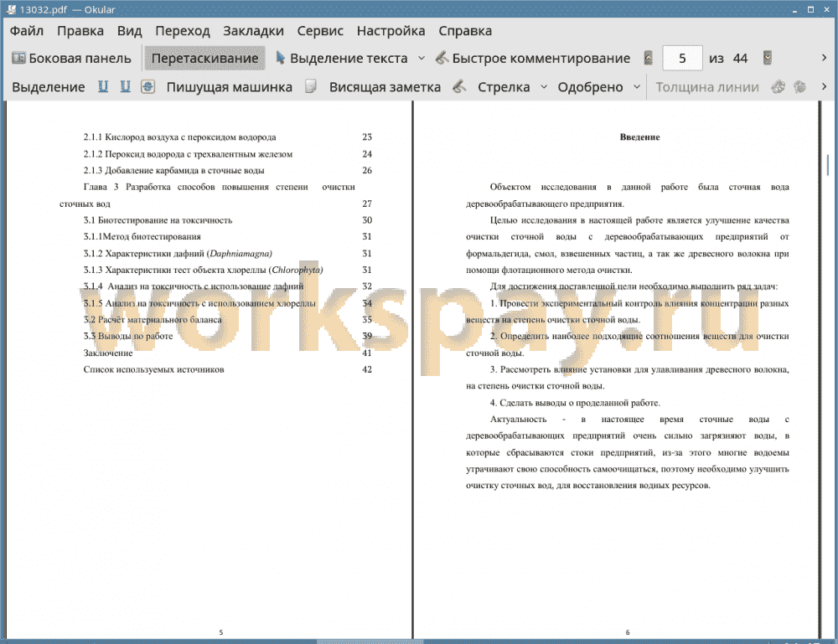Select the Стрелка arrow annotation

[504, 87]
